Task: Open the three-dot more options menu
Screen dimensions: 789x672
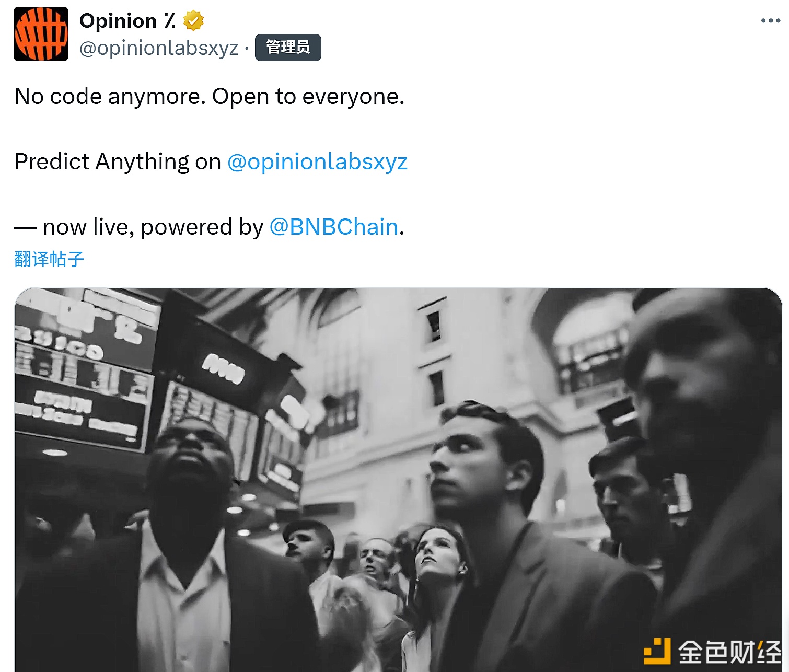Action: (770, 21)
